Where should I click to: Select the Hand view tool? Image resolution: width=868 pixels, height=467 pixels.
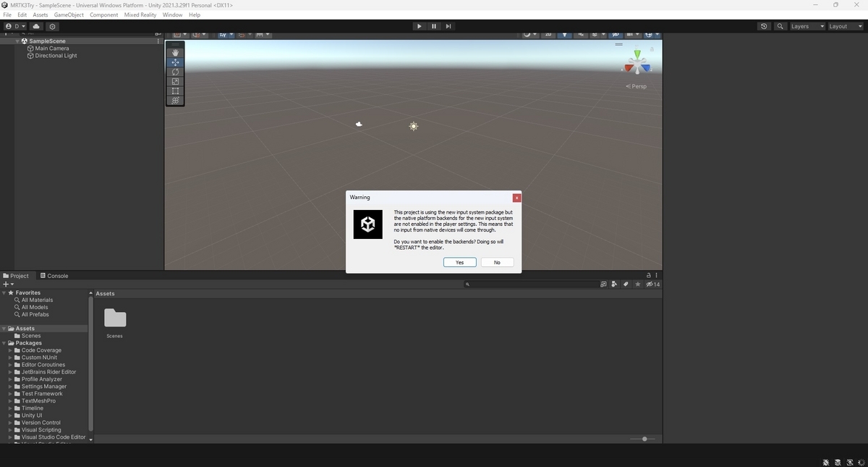[175, 53]
